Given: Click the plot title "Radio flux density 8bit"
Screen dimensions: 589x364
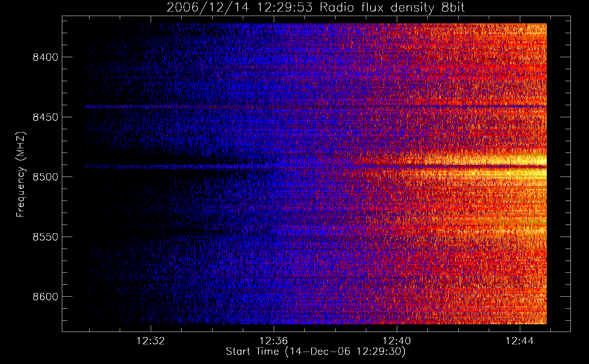Looking at the screenshot, I should point(392,7).
